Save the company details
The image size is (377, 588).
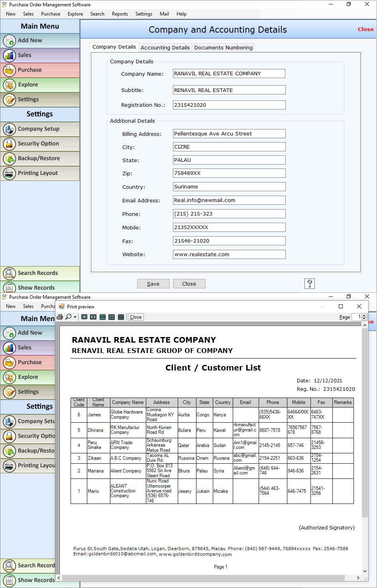click(153, 283)
